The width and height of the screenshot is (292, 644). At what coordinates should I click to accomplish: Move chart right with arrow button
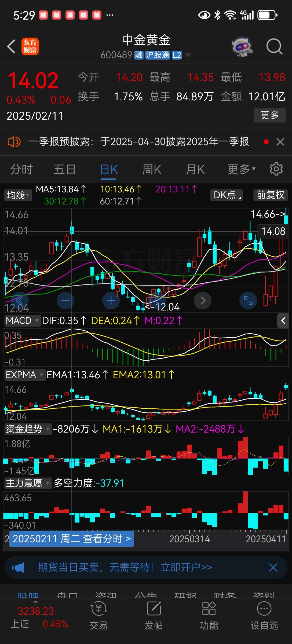click(x=203, y=301)
